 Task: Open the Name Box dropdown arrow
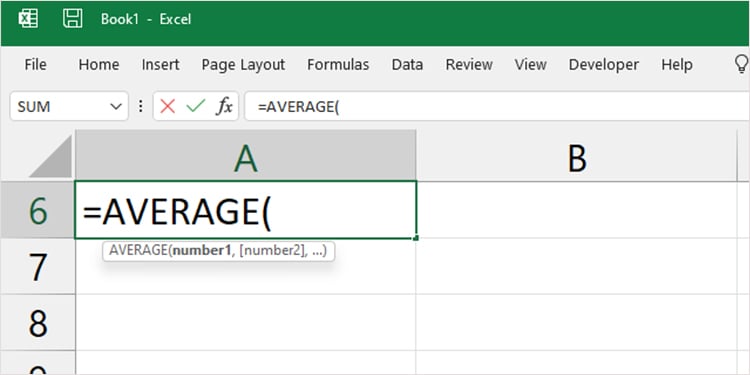116,106
